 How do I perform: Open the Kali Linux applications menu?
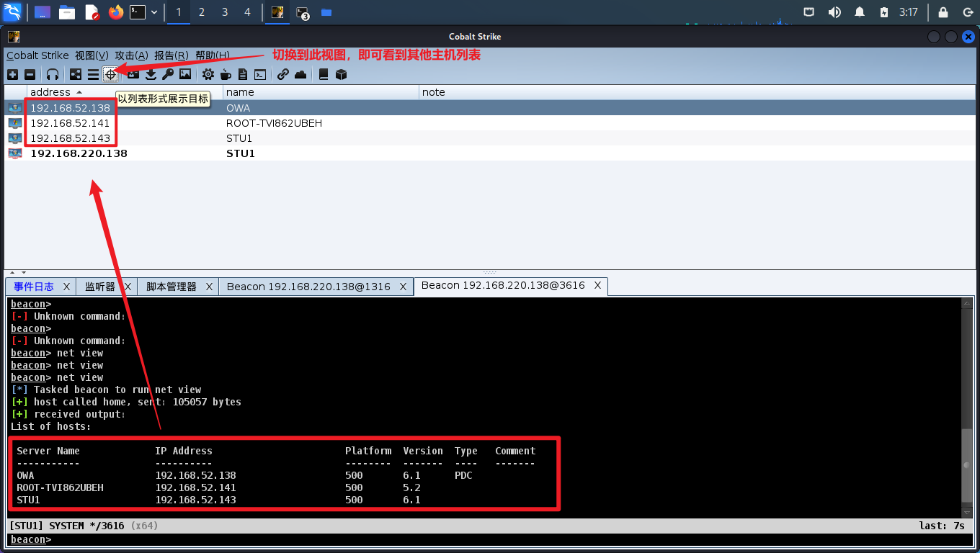pyautogui.click(x=12, y=12)
